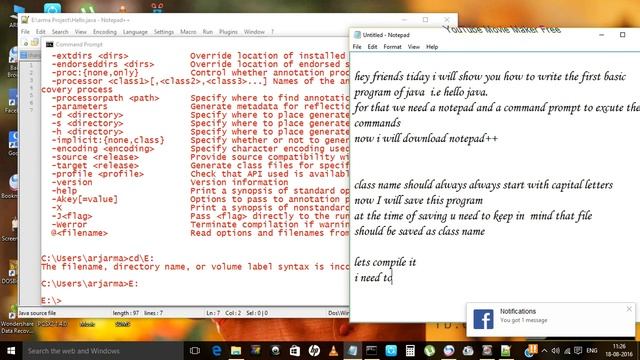The height and width of the screenshot is (360, 640).
Task: Show hidden system tray icons
Action: point(544,351)
